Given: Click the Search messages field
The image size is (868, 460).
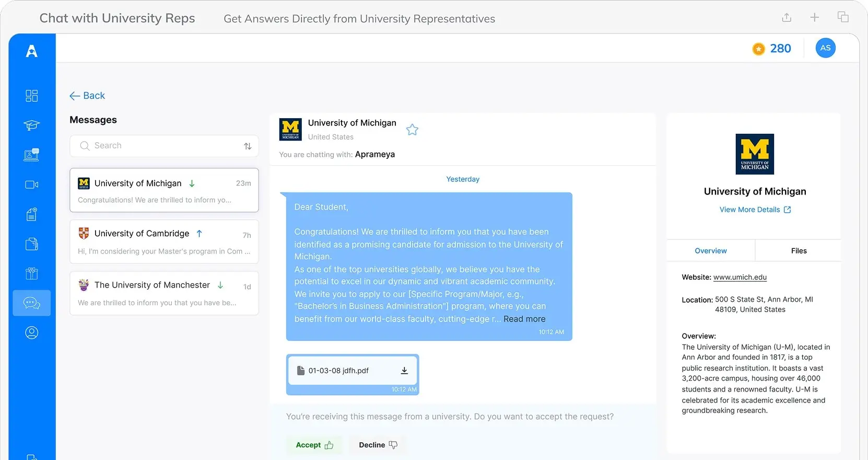Looking at the screenshot, I should pyautogui.click(x=164, y=146).
